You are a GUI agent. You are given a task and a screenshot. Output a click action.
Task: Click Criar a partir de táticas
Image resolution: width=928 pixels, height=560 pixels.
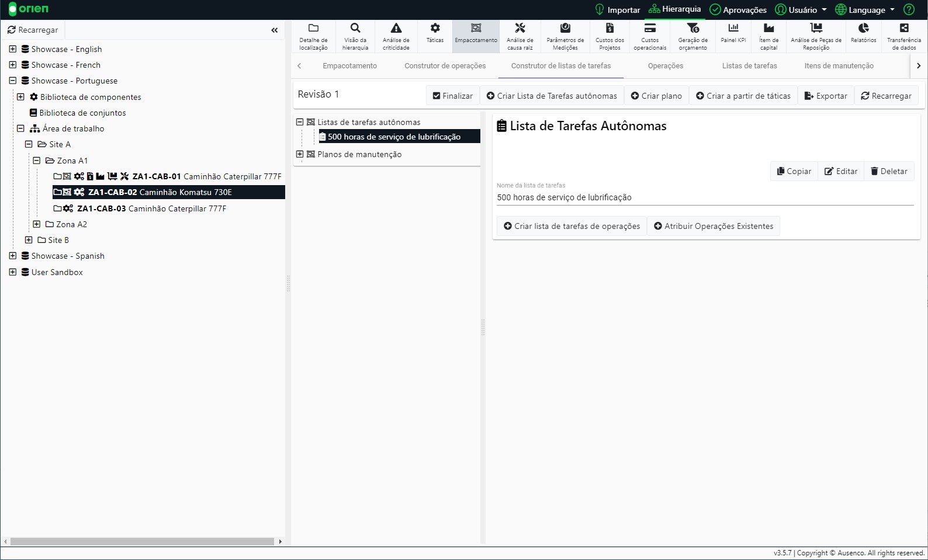(743, 96)
